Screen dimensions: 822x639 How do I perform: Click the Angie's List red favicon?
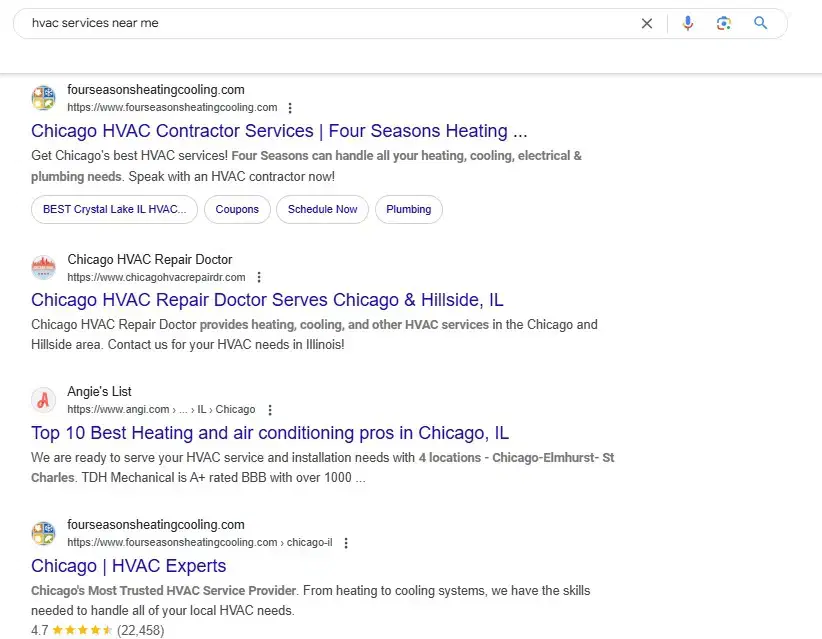tap(44, 400)
